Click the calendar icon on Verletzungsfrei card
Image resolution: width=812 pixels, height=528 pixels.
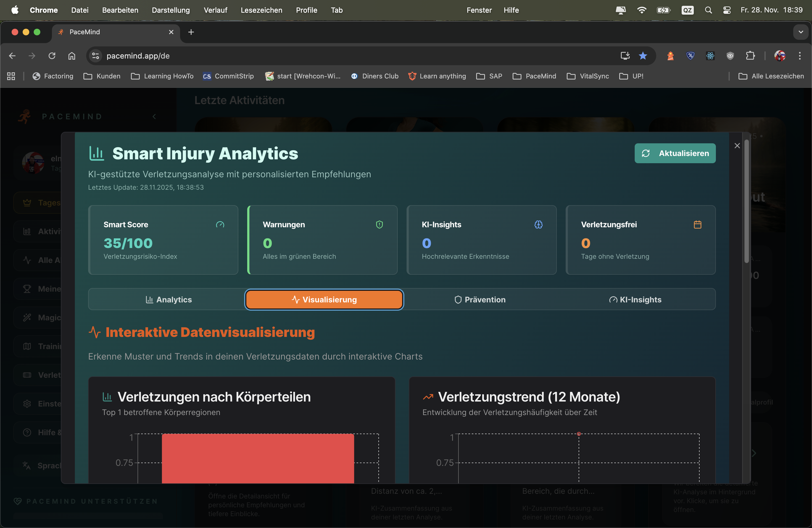pos(698,225)
